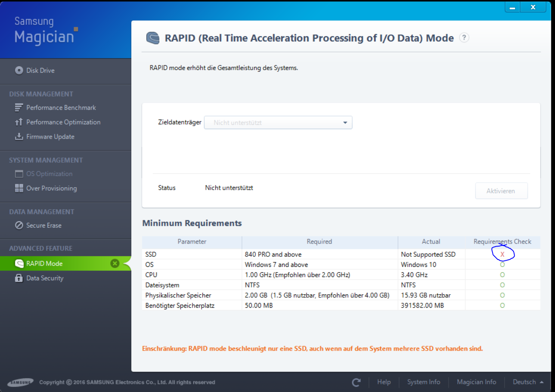The width and height of the screenshot is (555, 392).
Task: Open the Deutsch language selector
Action: pos(528,382)
